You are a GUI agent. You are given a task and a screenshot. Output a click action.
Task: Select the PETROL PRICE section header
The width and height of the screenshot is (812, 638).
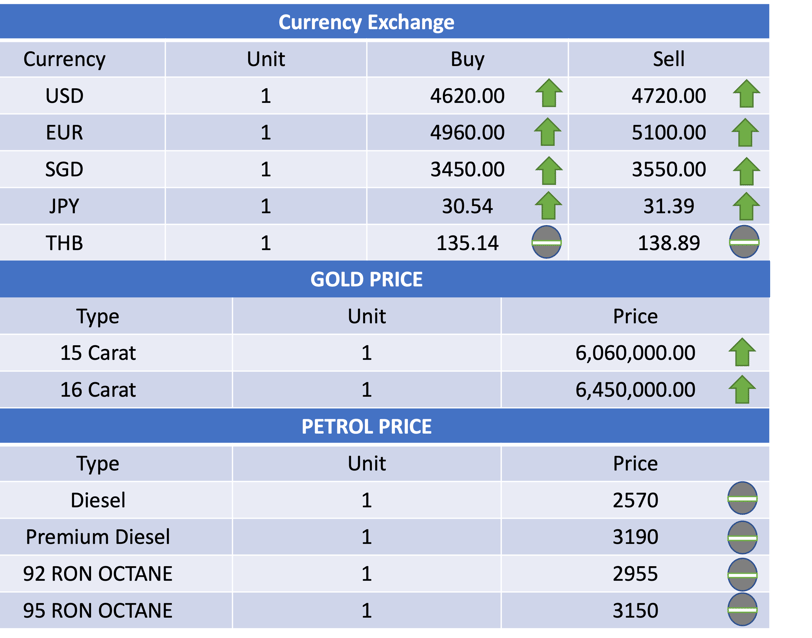tap(366, 427)
